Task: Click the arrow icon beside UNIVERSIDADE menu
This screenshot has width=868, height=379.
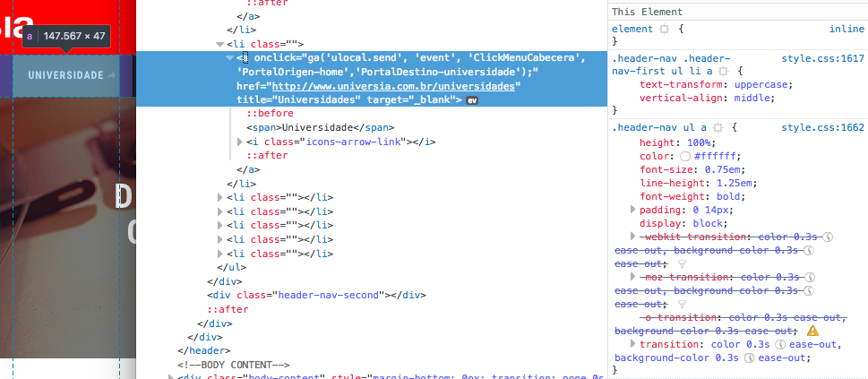Action: coord(112,75)
